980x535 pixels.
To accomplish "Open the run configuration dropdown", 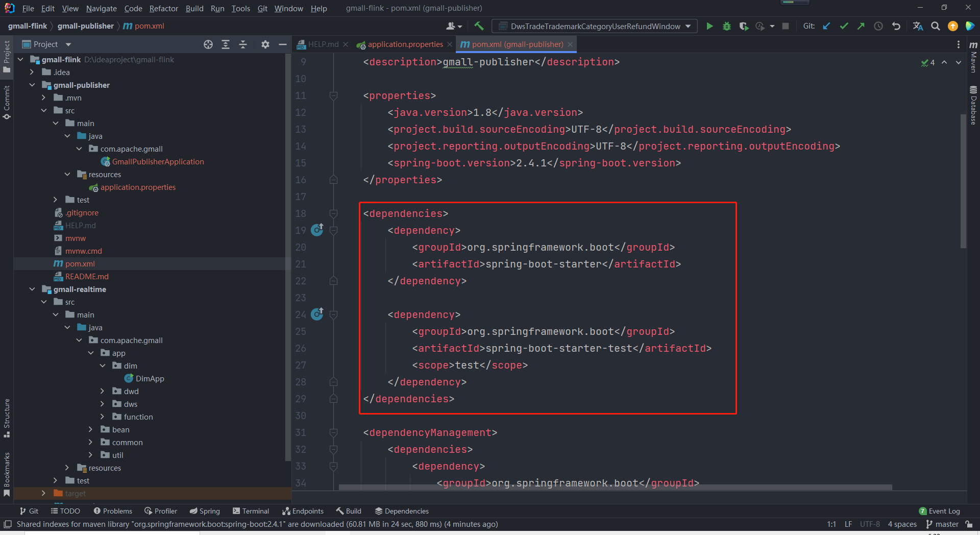I will pyautogui.click(x=595, y=26).
